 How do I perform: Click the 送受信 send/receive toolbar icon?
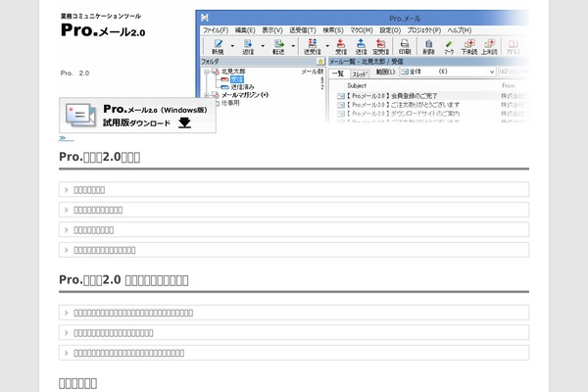pos(312,47)
